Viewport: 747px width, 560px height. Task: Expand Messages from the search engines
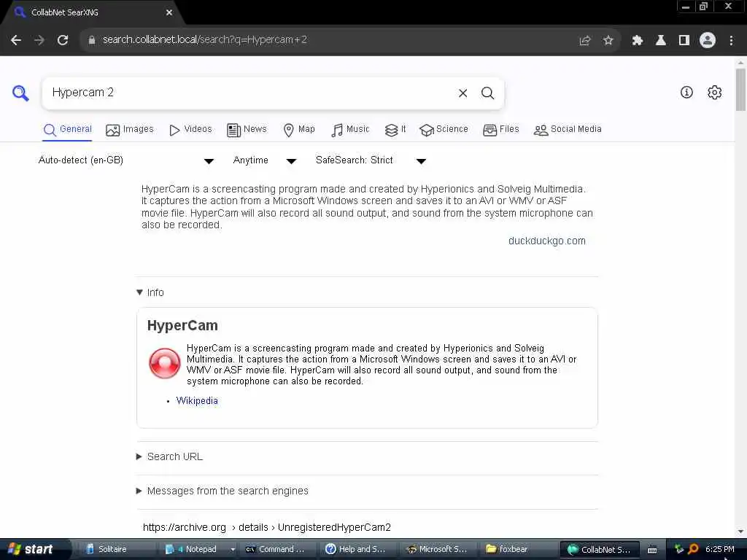(222, 491)
